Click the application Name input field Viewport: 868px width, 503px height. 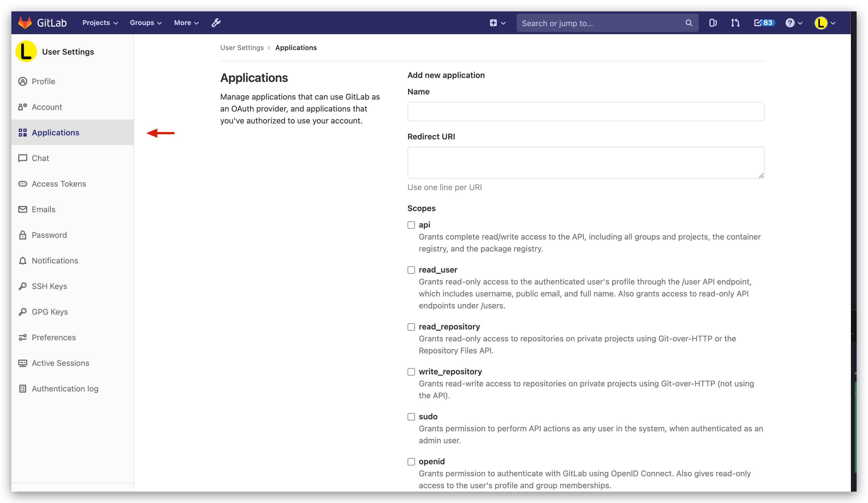[x=585, y=111]
